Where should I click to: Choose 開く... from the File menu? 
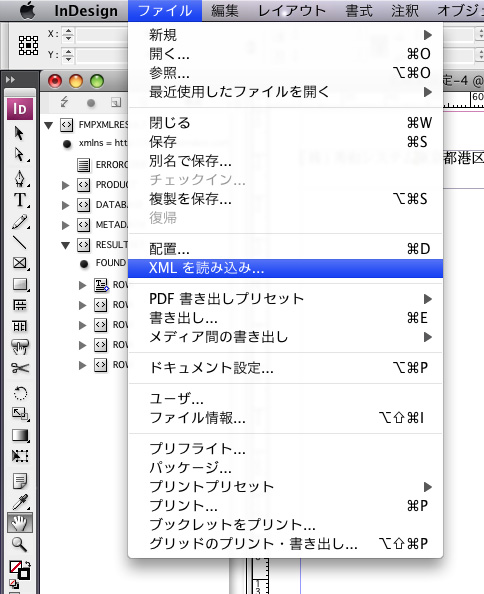[286, 54]
